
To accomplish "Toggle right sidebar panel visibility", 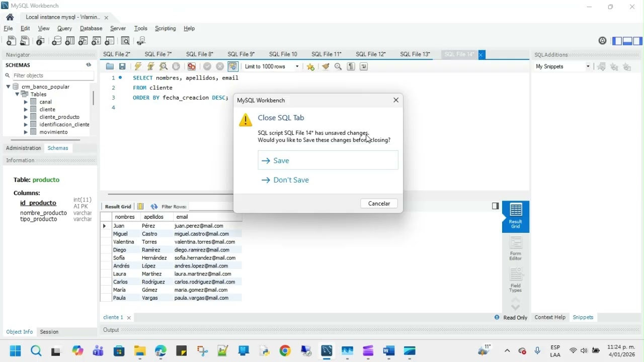I will [x=637, y=41].
